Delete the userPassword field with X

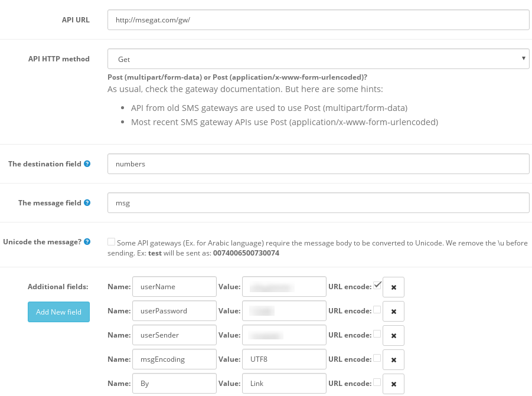pyautogui.click(x=394, y=311)
